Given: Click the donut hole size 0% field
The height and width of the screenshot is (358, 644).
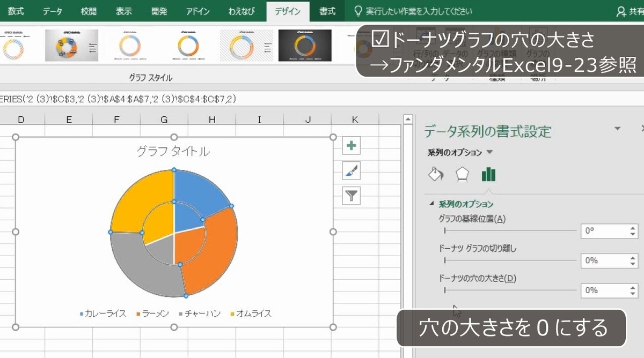Looking at the screenshot, I should [604, 290].
